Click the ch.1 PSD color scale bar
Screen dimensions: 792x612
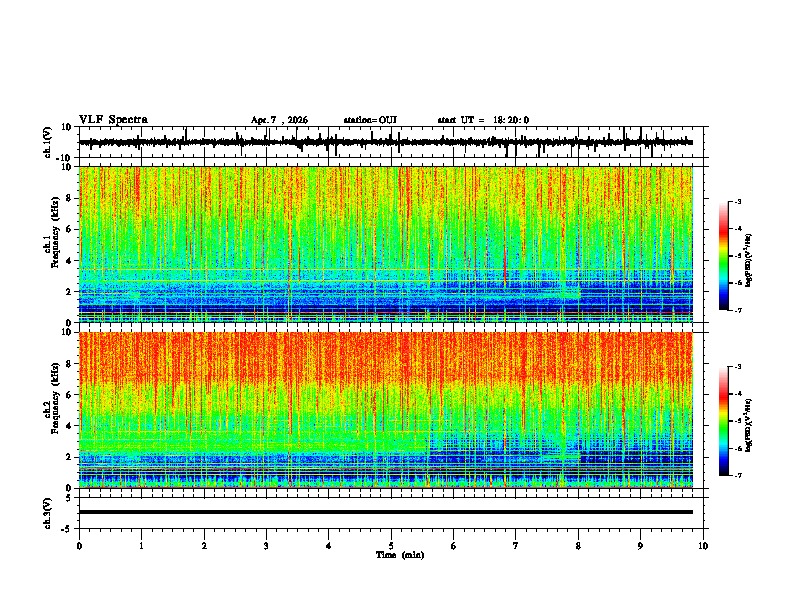[x=724, y=256]
